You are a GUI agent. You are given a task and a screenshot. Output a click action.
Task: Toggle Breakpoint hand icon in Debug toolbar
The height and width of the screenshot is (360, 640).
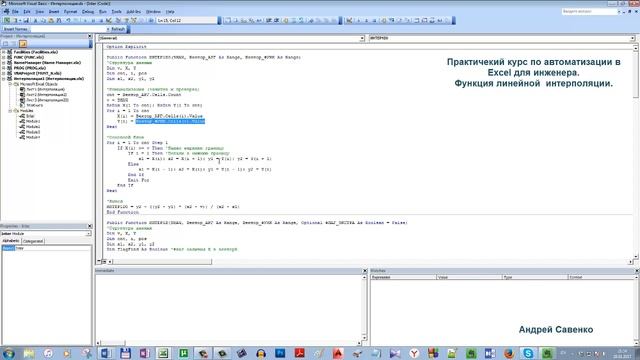pos(384,20)
